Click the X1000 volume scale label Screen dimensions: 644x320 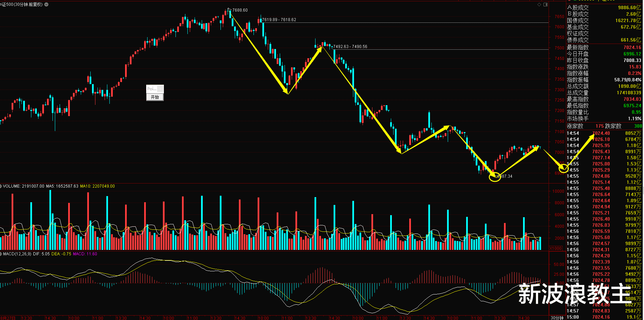[x=556, y=248]
